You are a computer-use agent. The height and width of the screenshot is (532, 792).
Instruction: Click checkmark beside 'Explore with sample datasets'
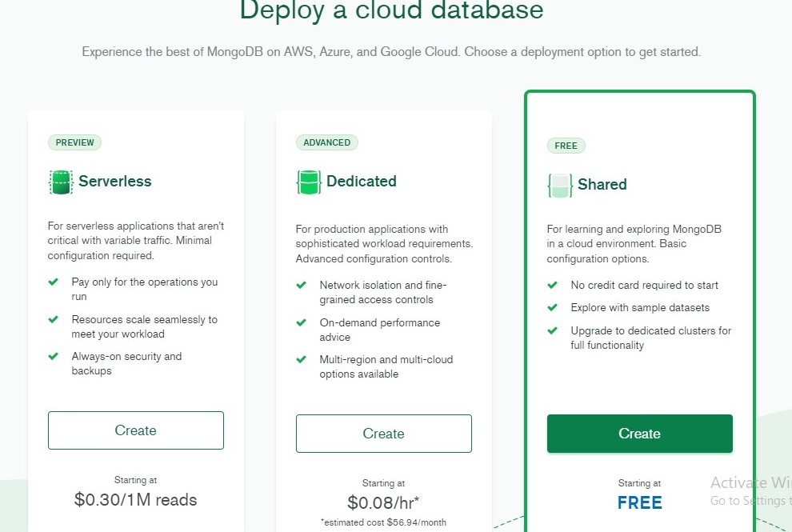coord(552,307)
